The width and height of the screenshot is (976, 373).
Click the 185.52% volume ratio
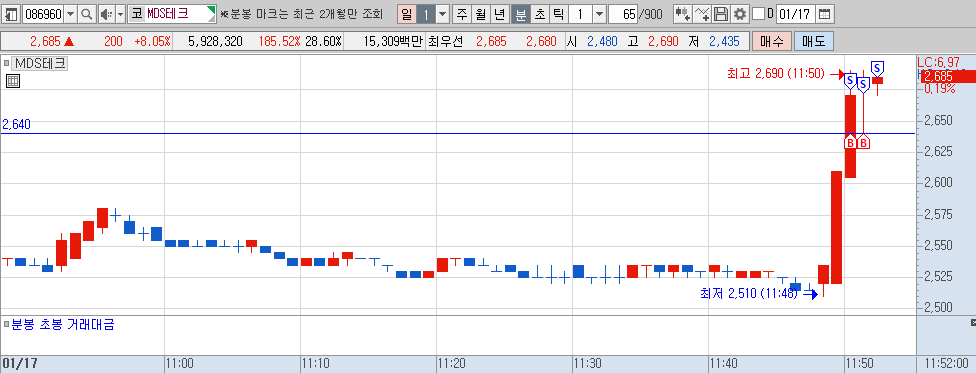tap(279, 42)
